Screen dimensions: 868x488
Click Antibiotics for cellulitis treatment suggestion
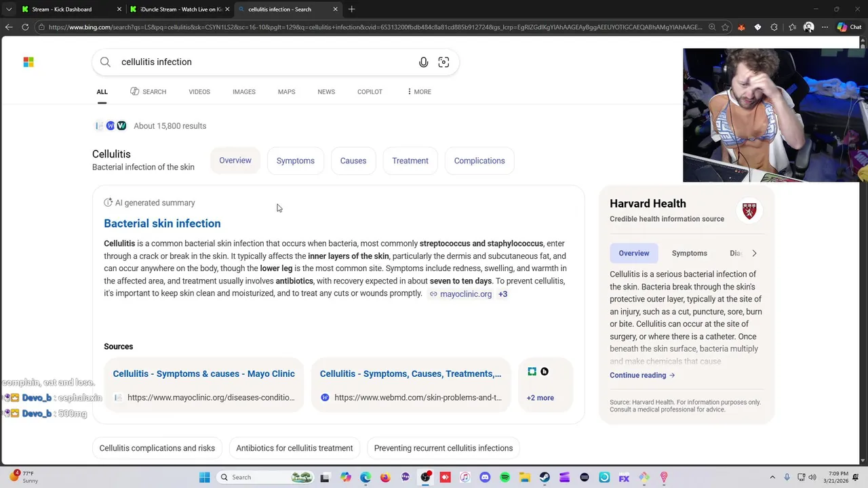point(294,448)
